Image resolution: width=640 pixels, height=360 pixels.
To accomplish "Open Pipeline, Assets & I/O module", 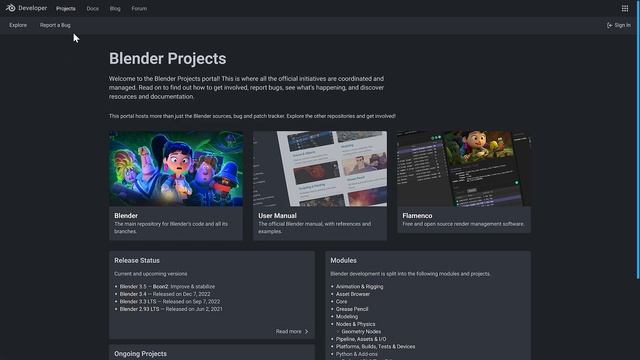I will [361, 339].
